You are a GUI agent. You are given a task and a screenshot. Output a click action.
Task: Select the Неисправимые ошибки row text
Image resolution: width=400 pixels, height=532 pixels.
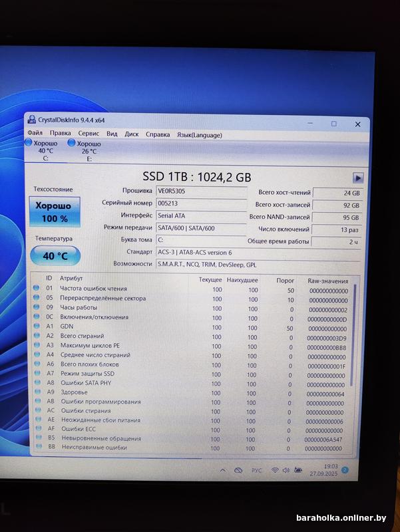pyautogui.click(x=95, y=448)
